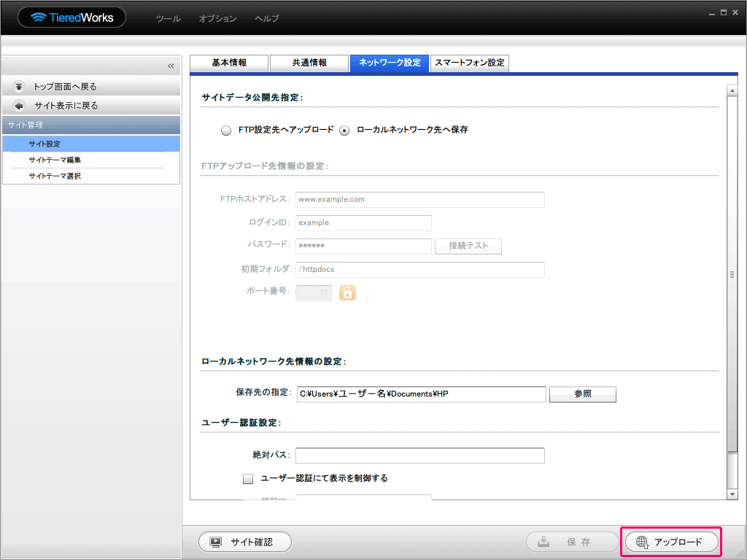This screenshot has width=747, height=560.
Task: Open the オプション menu
Action: 217,19
